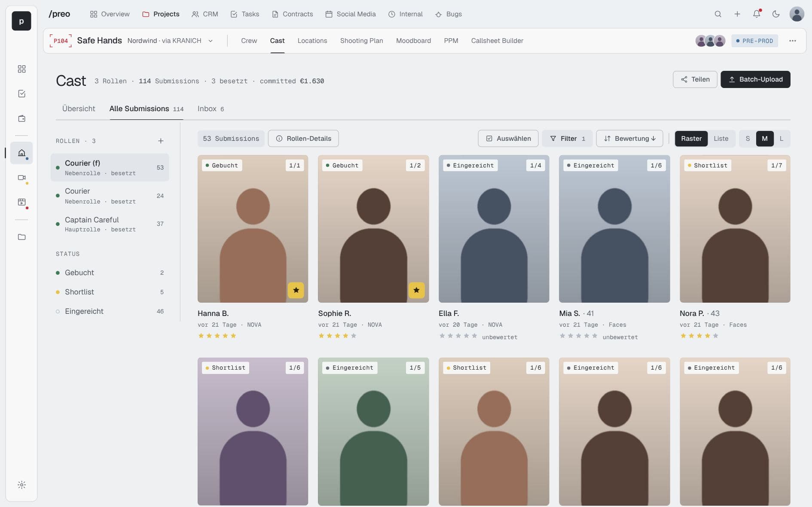Toggle dark mode moon icon
This screenshot has height=507, width=812.
(776, 14)
